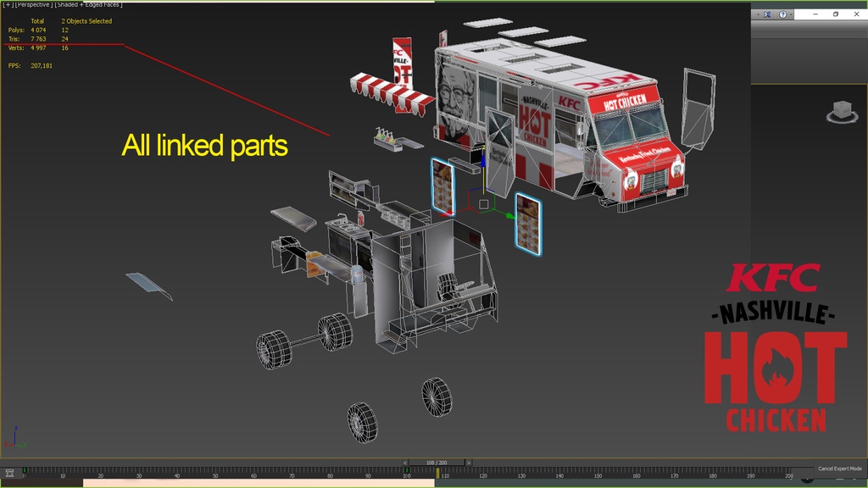Select the red-striped awning object
This screenshot has width=868, height=488.
click(392, 93)
